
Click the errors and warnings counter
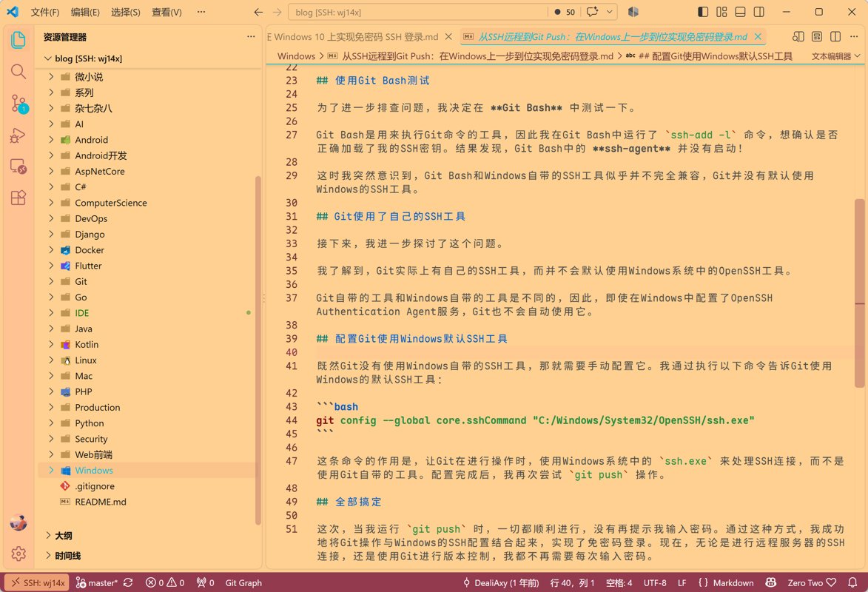(165, 582)
